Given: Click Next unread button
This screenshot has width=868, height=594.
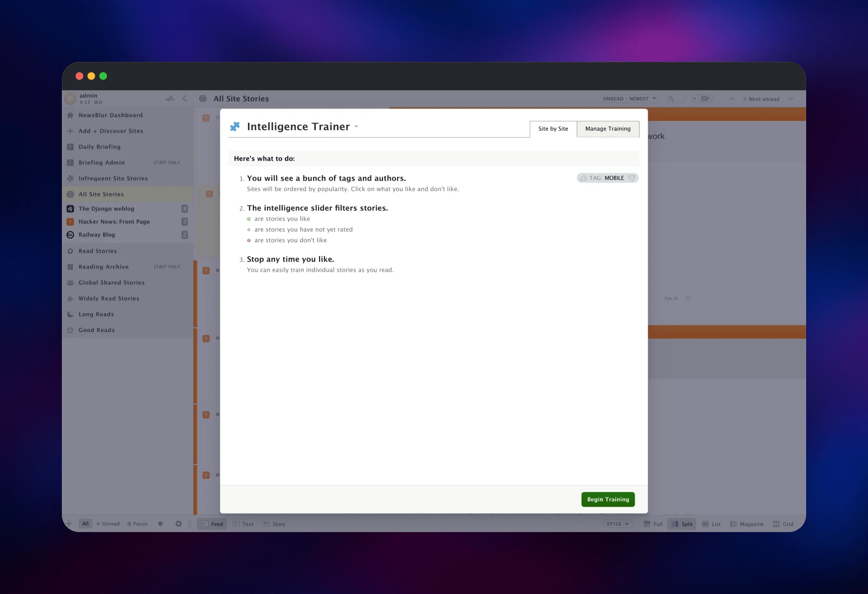Looking at the screenshot, I should [761, 99].
